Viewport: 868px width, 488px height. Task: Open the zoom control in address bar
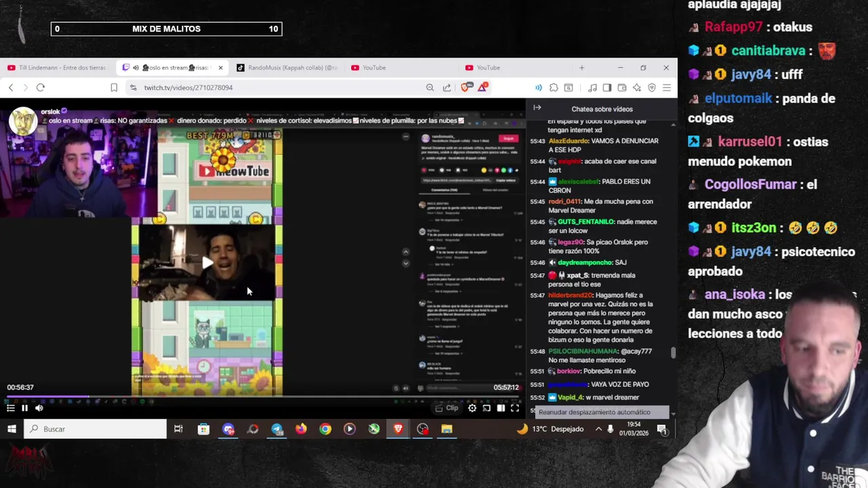[x=430, y=87]
